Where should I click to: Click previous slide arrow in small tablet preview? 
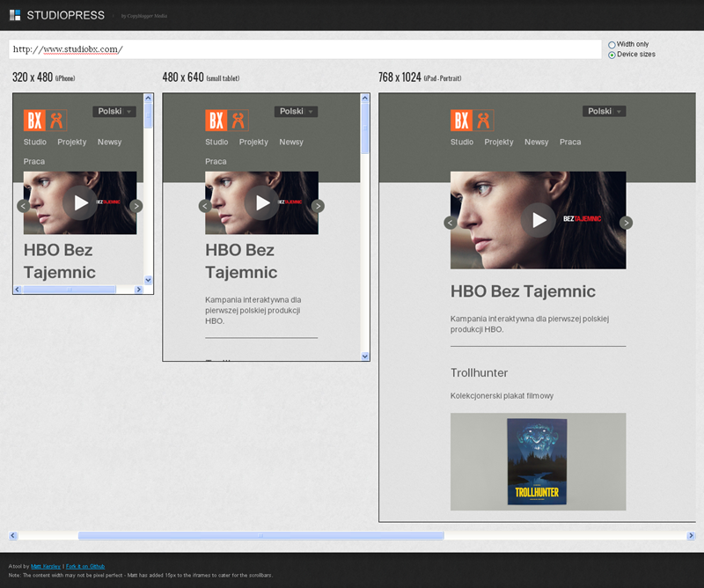(205, 206)
